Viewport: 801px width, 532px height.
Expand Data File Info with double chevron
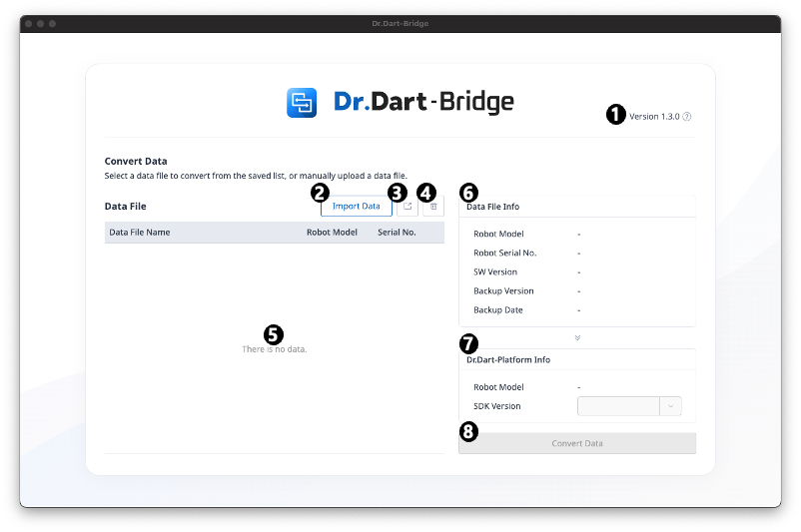pos(577,338)
